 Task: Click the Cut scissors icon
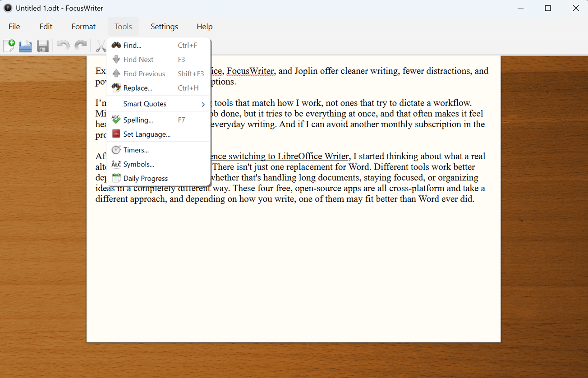tap(101, 46)
